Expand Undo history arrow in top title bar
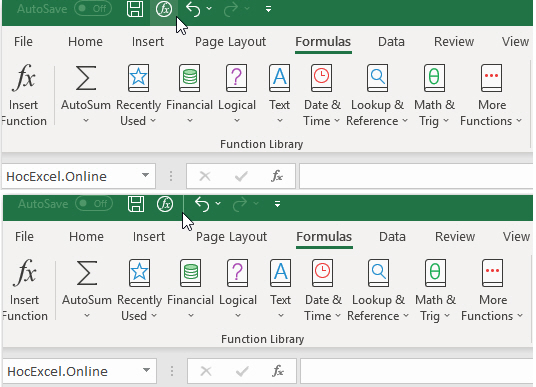The width and height of the screenshot is (536, 387). [209, 9]
